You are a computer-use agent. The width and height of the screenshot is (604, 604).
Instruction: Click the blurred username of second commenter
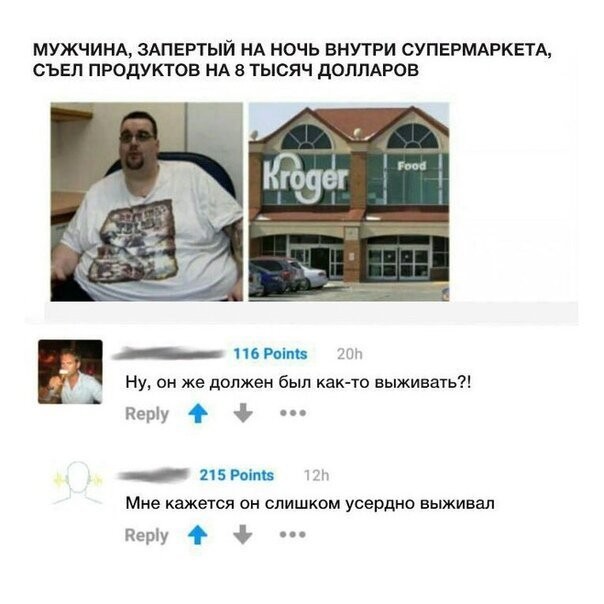pos(154,475)
